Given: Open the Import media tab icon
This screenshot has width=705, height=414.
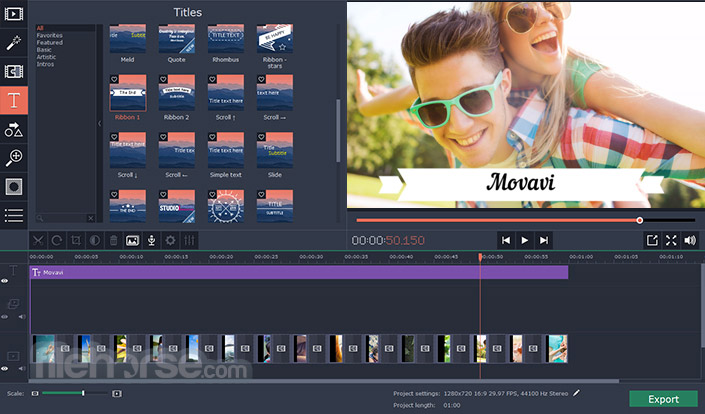Looking at the screenshot, I should click(13, 14).
